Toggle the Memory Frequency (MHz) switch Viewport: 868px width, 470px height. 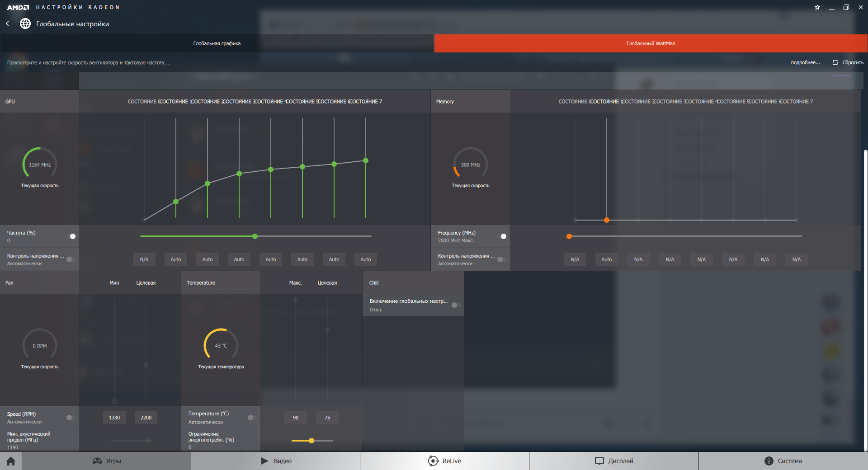[501, 236]
